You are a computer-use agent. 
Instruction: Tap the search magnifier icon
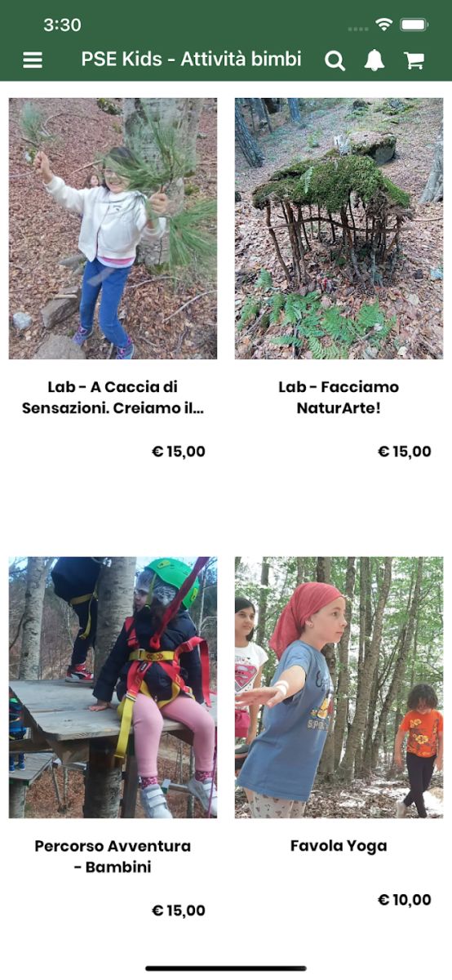tap(335, 60)
